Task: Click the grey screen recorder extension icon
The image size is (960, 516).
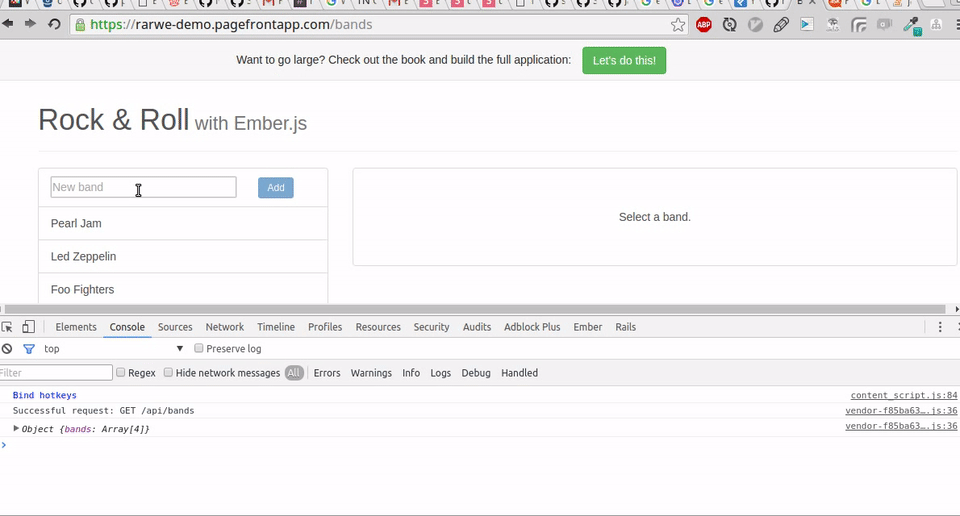Action: 884,24
